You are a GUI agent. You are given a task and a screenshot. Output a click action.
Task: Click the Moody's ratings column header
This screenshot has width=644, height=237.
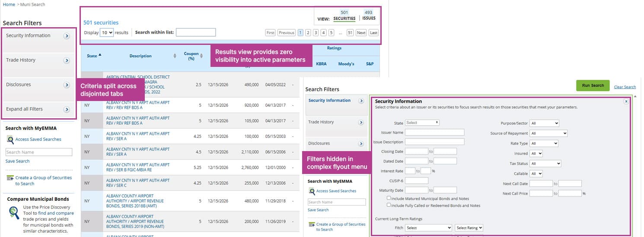point(346,64)
